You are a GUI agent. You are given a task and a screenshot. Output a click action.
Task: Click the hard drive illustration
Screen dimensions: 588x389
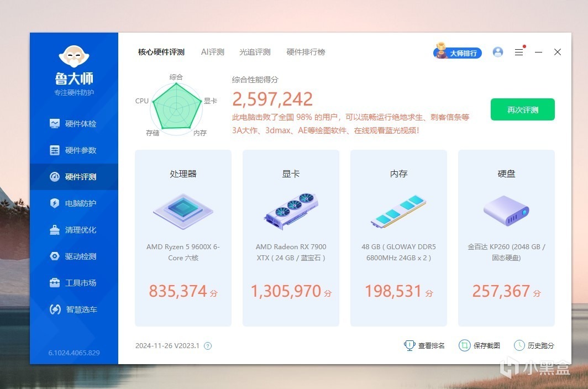506,211
